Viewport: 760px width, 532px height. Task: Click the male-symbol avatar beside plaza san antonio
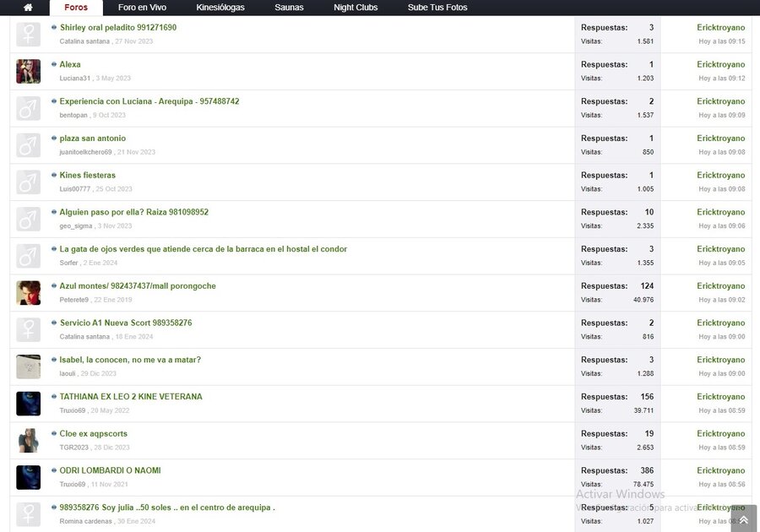[28, 145]
